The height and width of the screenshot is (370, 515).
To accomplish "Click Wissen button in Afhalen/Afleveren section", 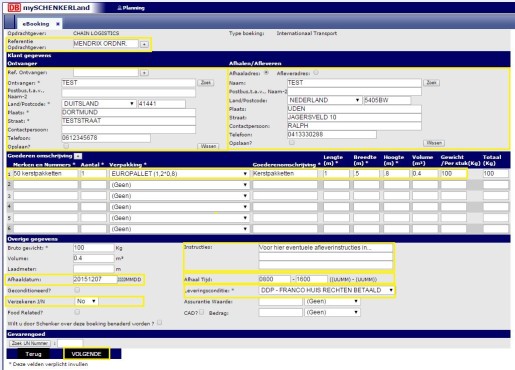I will point(434,143).
